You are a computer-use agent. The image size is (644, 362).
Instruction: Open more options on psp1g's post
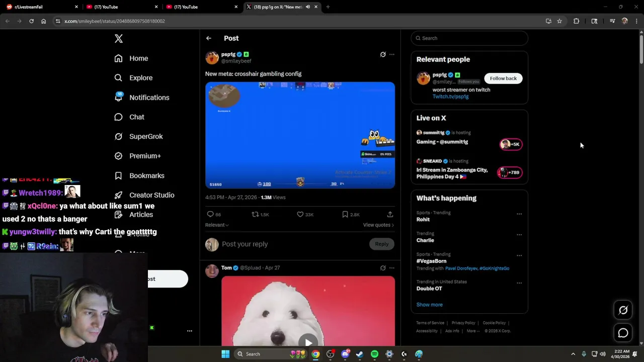[x=392, y=54]
